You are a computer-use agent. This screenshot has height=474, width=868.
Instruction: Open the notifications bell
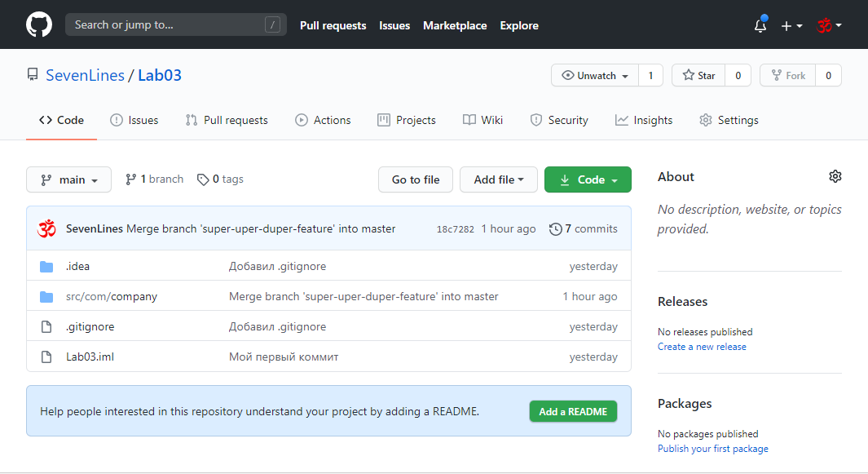click(x=760, y=25)
